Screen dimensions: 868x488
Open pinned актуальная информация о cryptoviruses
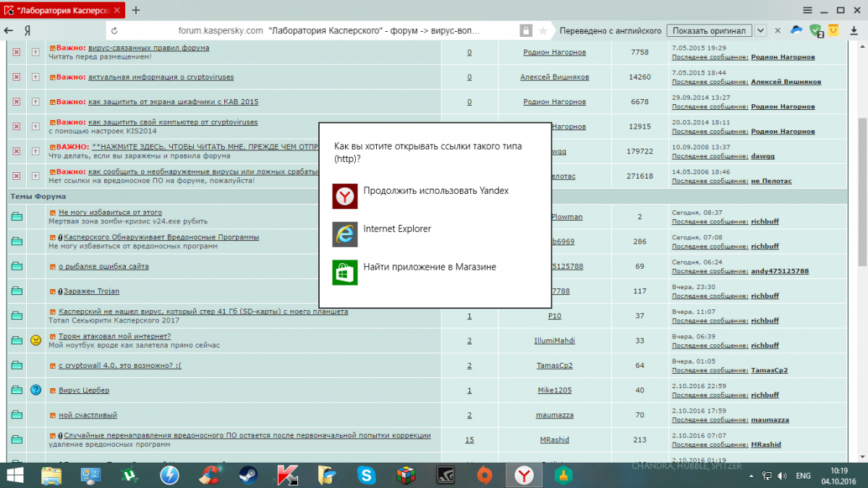pos(161,77)
